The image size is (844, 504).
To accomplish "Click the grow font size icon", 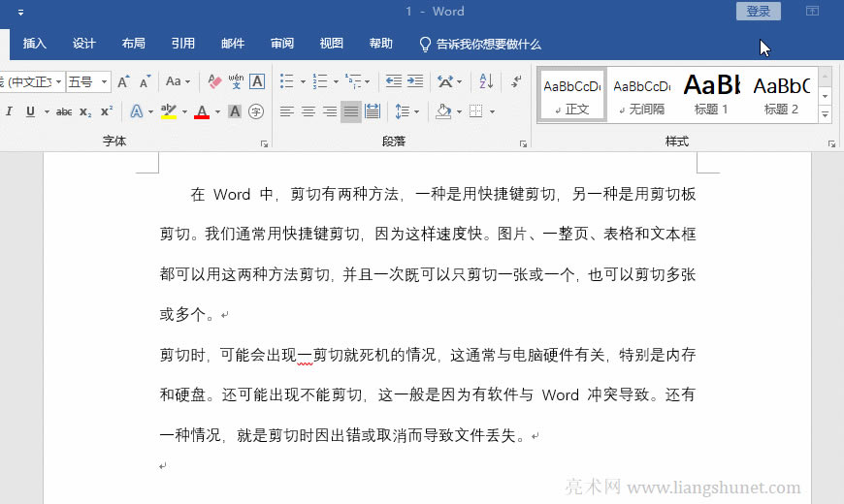I will tap(123, 81).
